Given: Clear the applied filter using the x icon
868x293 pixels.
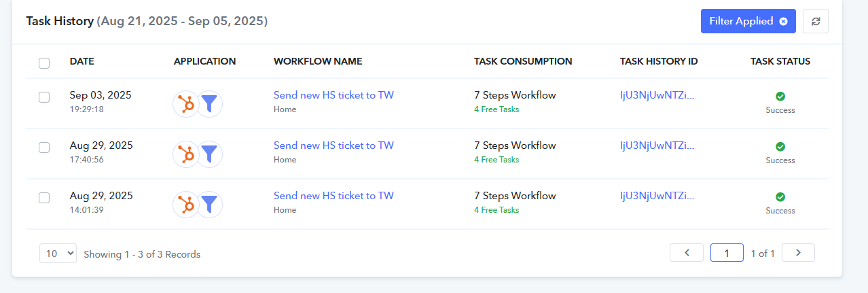Looking at the screenshot, I should [783, 21].
